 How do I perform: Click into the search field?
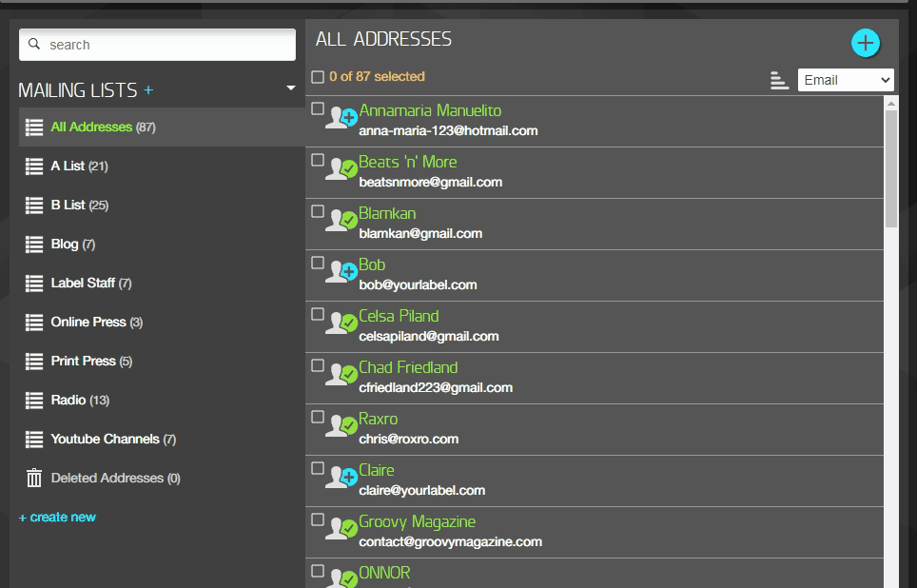tap(157, 45)
